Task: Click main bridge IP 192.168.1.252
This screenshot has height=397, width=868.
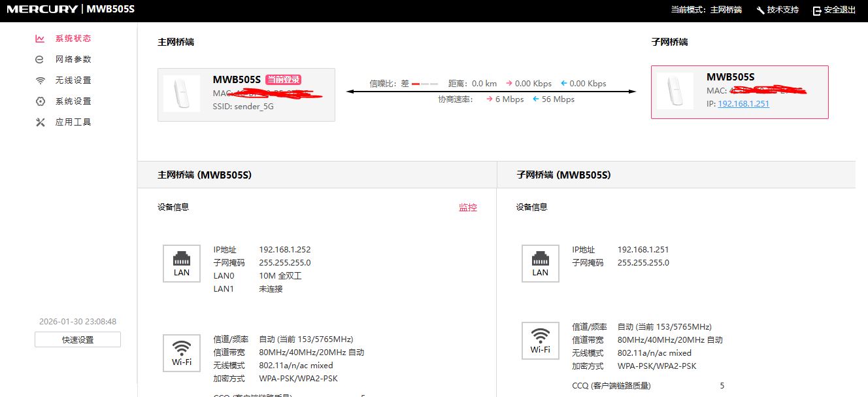Action: (285, 250)
